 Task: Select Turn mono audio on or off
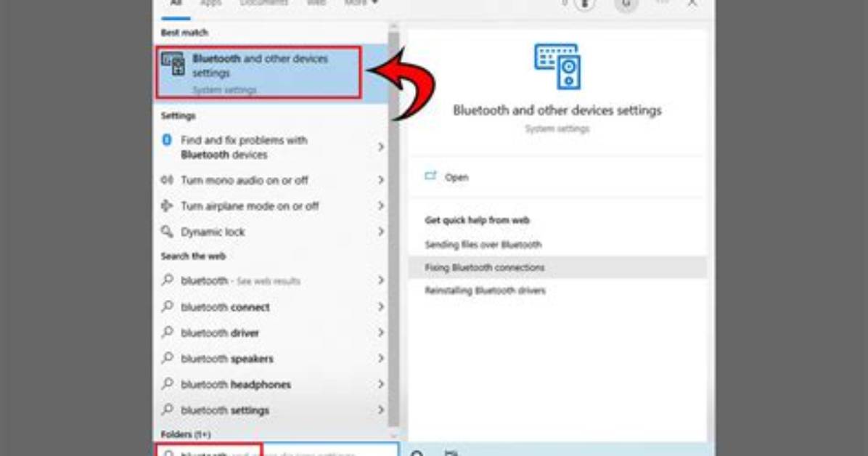(244, 180)
